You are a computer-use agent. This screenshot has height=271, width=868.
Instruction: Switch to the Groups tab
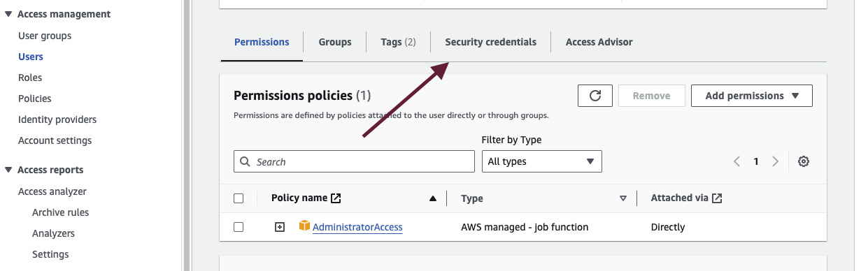click(x=335, y=42)
